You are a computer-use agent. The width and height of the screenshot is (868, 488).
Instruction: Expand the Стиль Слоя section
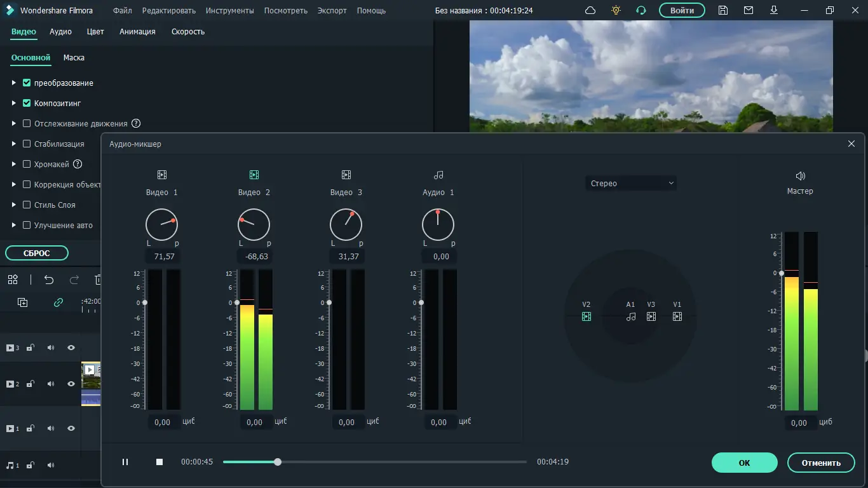tap(14, 205)
